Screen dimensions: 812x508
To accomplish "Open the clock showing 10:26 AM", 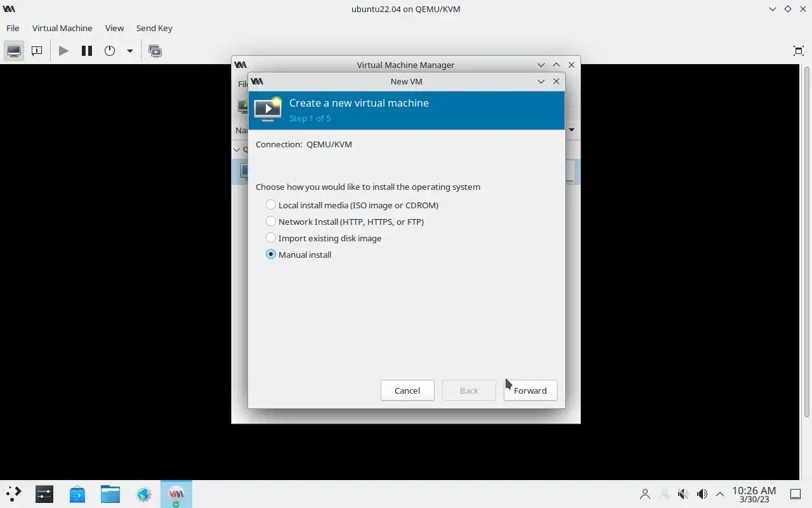I will pos(754,494).
